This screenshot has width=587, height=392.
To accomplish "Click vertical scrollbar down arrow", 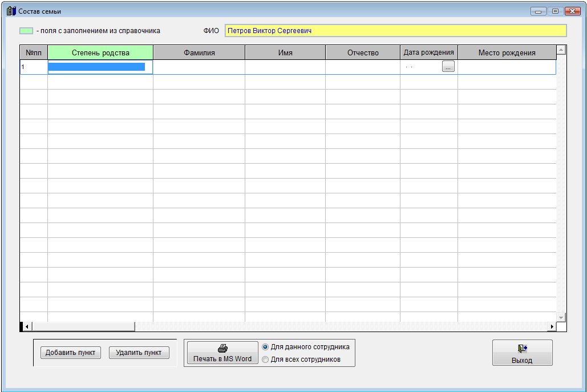I will point(561,317).
